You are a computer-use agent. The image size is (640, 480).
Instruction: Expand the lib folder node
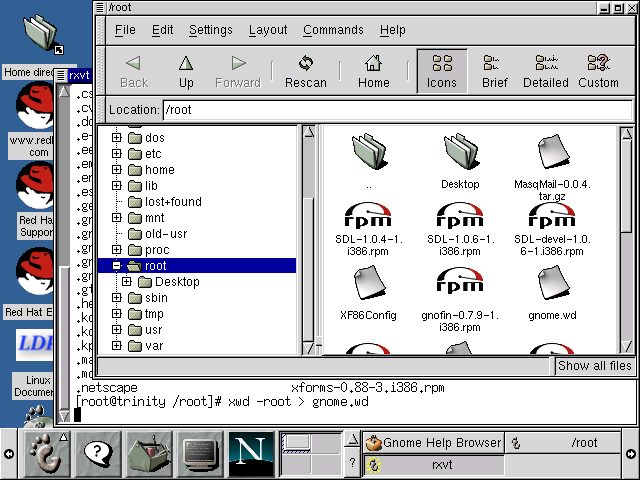point(117,186)
